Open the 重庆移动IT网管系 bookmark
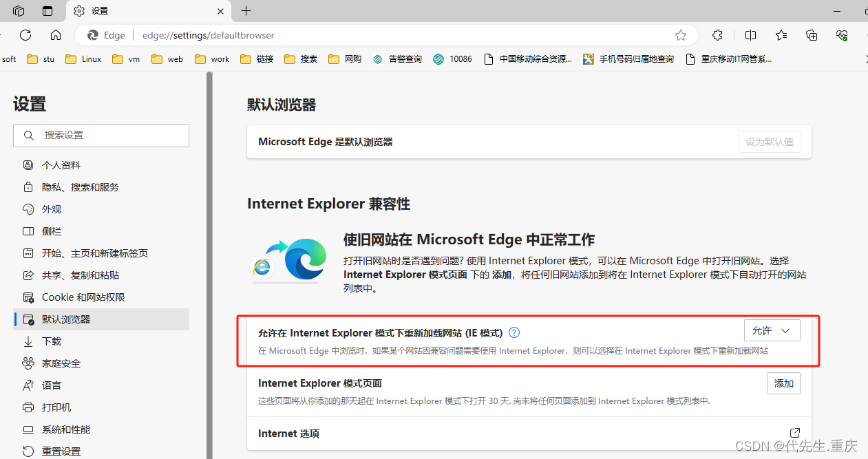The width and height of the screenshot is (868, 459). click(729, 59)
